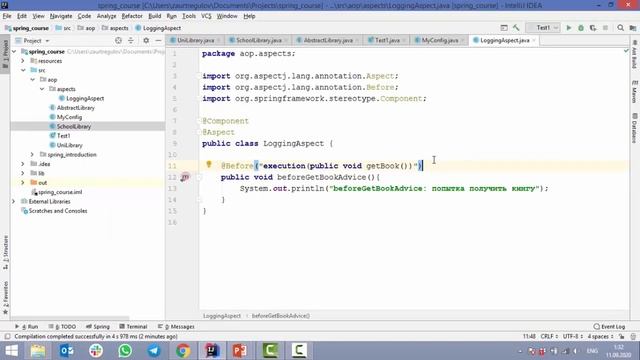Collapse the spring_course root node
Image resolution: width=640 pixels, height=360 pixels.
click(14, 51)
